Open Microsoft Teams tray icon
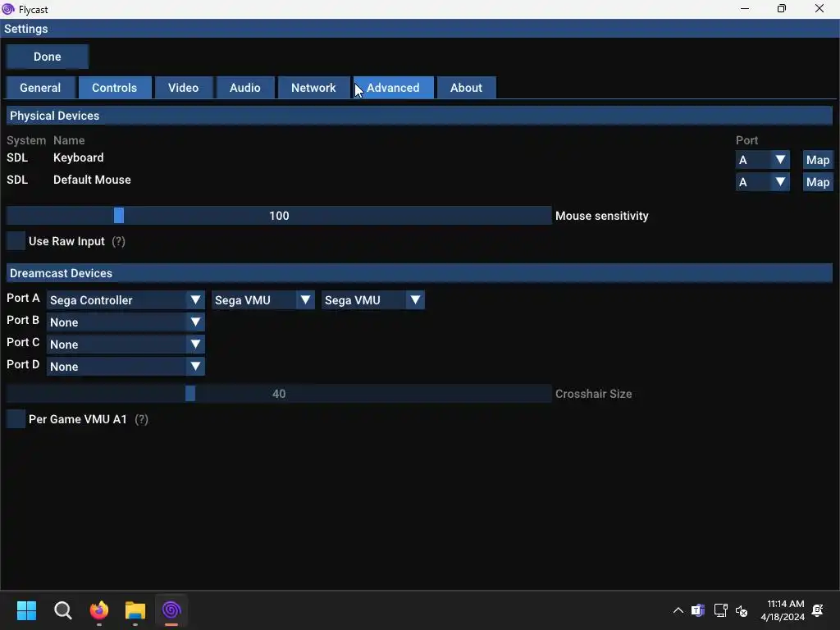This screenshot has height=630, width=840. (x=698, y=610)
